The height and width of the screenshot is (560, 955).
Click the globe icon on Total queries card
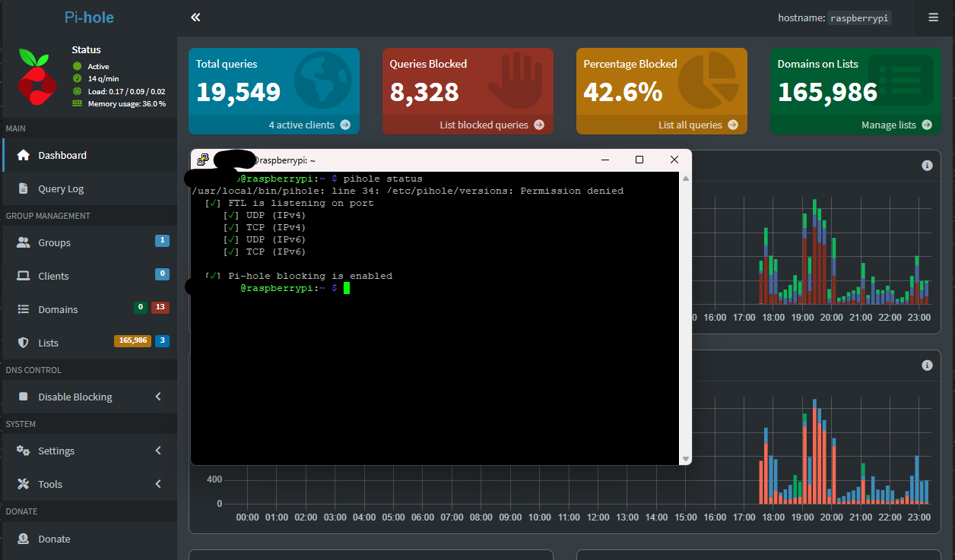tap(323, 81)
